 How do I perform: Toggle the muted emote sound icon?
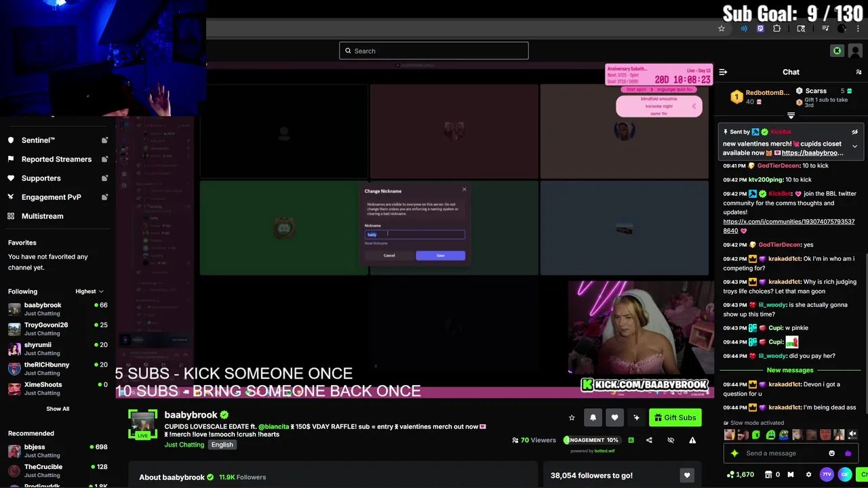pos(852,434)
